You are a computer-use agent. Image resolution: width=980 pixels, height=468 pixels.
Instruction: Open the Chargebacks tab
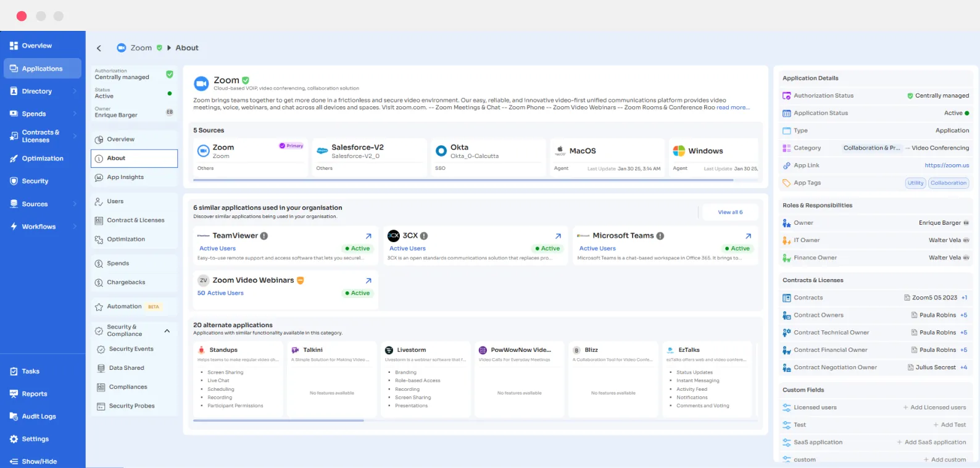(134, 282)
